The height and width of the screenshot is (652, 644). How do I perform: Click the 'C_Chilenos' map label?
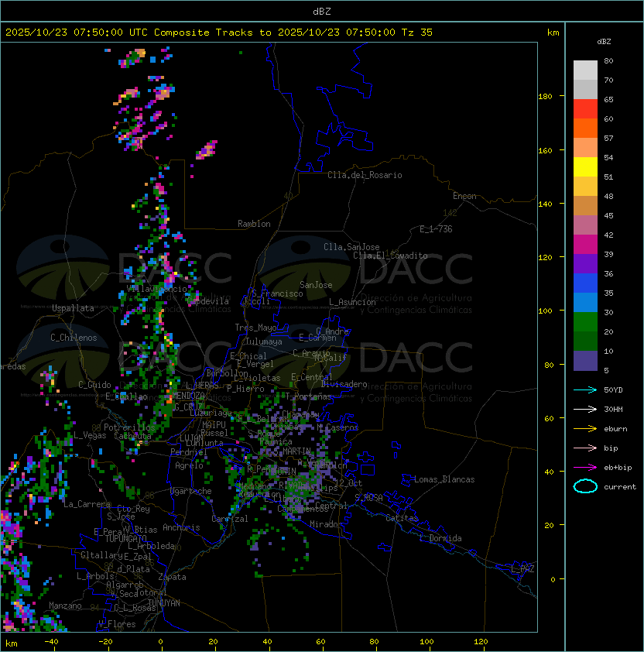(x=74, y=338)
